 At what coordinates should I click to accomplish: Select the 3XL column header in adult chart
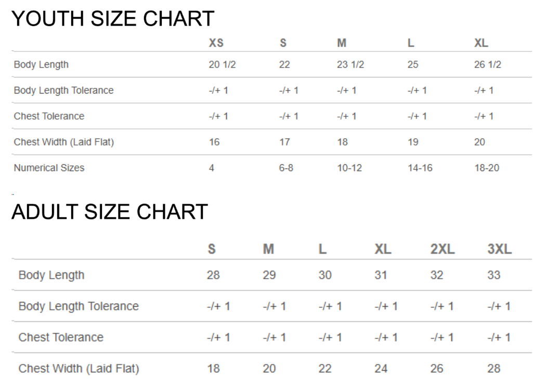(499, 249)
